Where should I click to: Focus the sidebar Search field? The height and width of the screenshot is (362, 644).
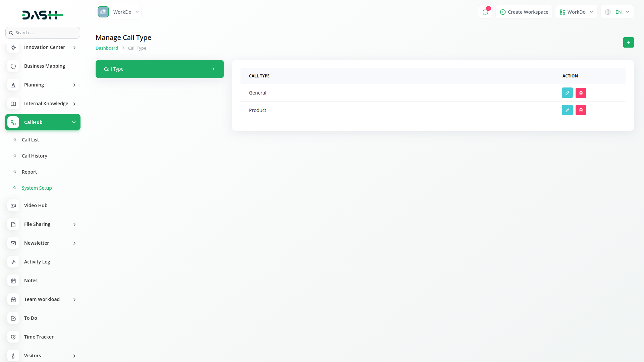pyautogui.click(x=43, y=33)
